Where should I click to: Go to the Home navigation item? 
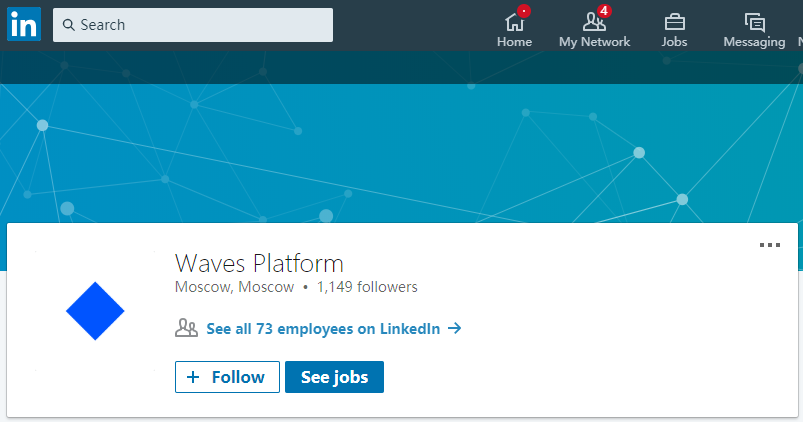514,30
